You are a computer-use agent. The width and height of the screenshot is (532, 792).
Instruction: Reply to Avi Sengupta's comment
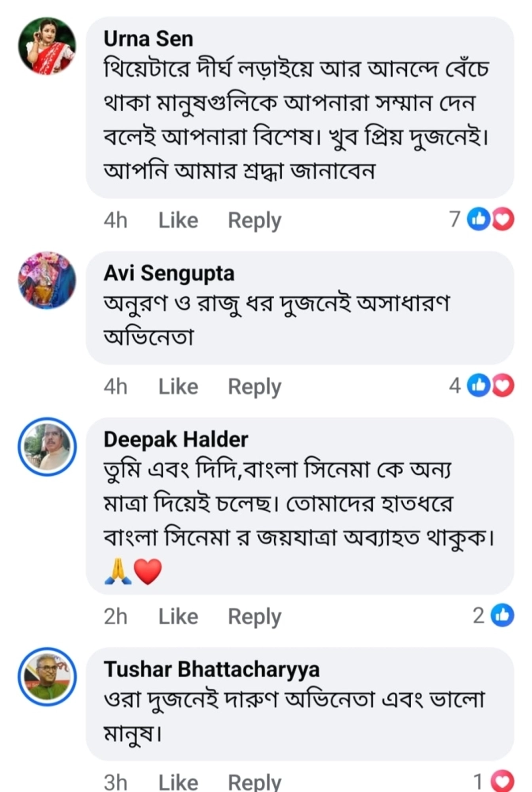(x=254, y=386)
